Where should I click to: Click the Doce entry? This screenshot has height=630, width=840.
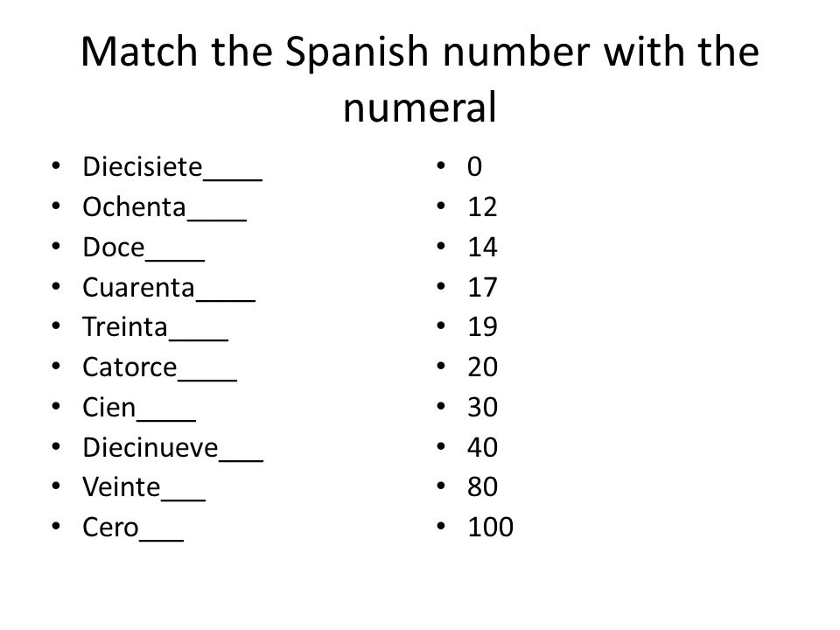[x=114, y=247]
